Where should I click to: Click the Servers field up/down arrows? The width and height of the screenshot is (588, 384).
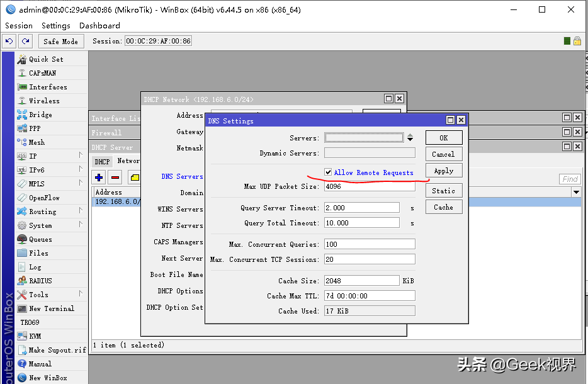[x=410, y=138]
